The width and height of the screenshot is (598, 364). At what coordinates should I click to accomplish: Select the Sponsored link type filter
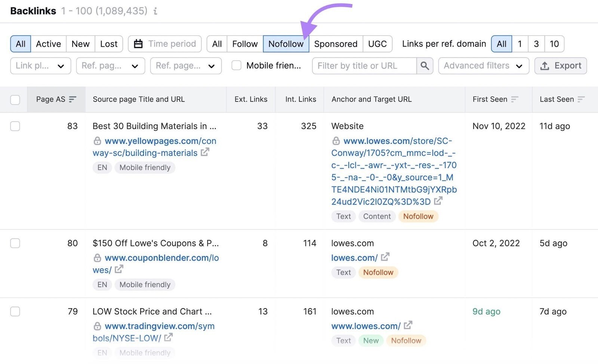coord(336,44)
